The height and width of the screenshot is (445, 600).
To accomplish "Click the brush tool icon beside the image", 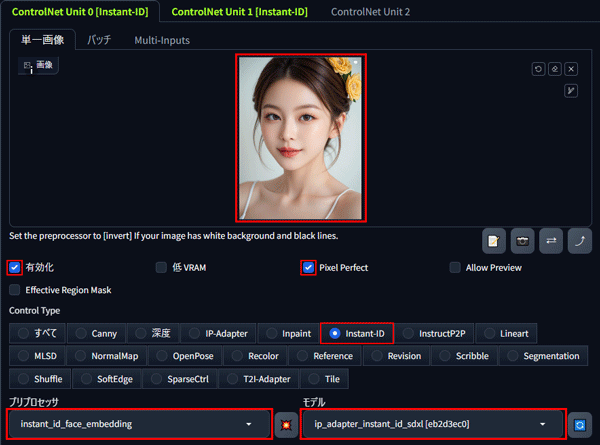I will click(x=571, y=91).
